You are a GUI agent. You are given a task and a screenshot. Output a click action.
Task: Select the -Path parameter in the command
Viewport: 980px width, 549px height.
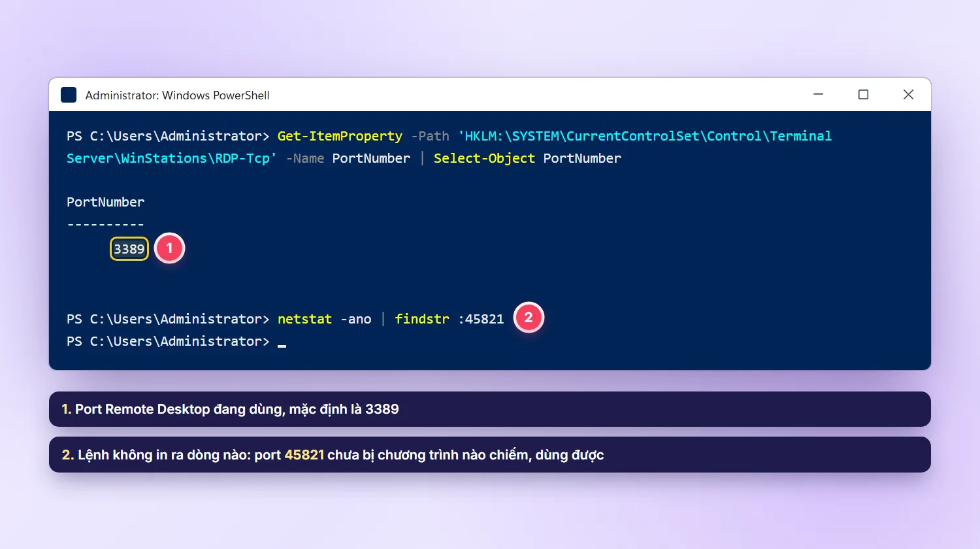tap(430, 136)
